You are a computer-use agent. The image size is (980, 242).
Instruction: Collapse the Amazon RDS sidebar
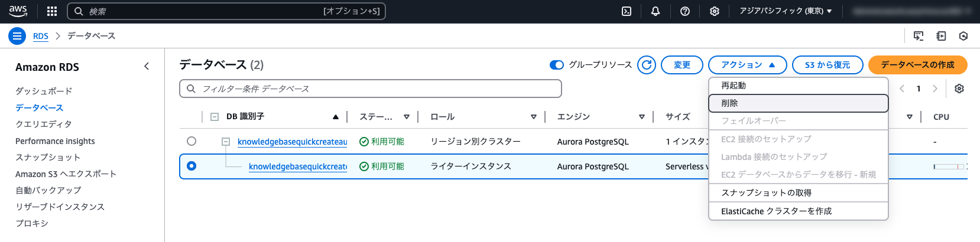(147, 67)
